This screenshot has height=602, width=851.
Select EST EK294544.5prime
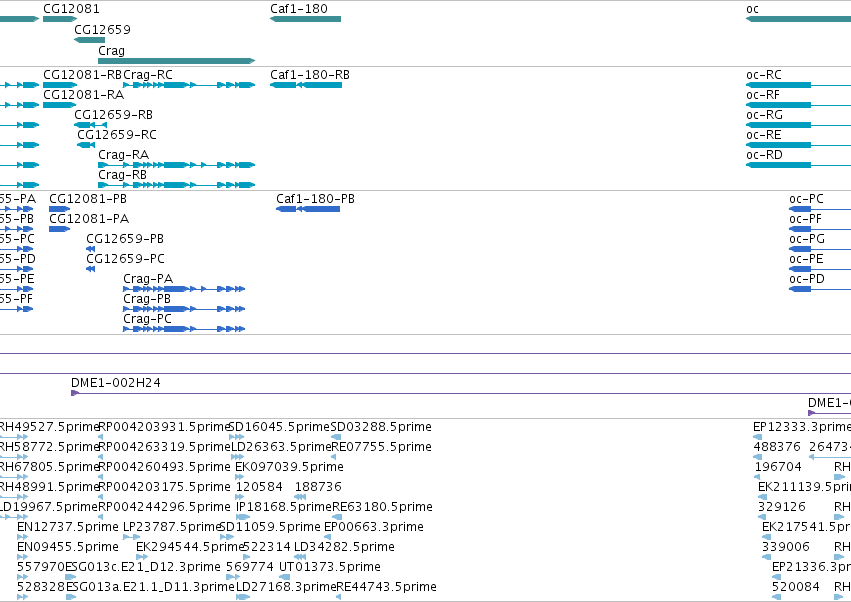[x=142, y=557]
